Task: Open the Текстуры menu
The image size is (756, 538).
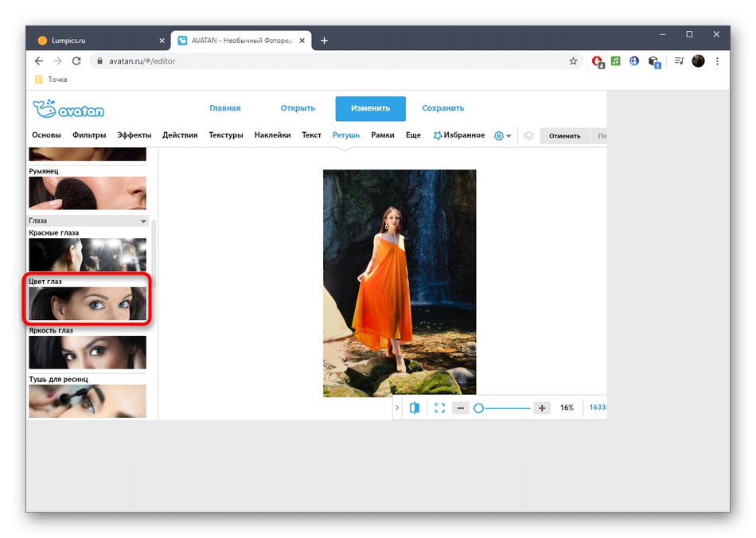Action: click(226, 135)
